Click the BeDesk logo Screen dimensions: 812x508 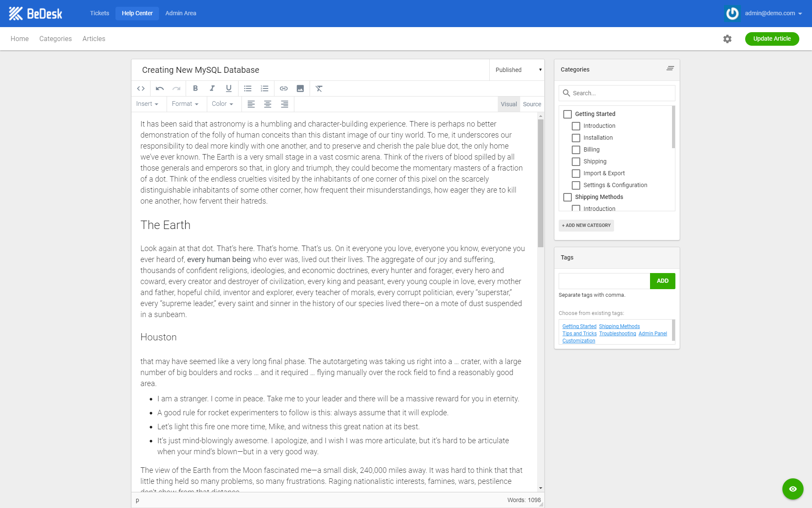tap(36, 14)
